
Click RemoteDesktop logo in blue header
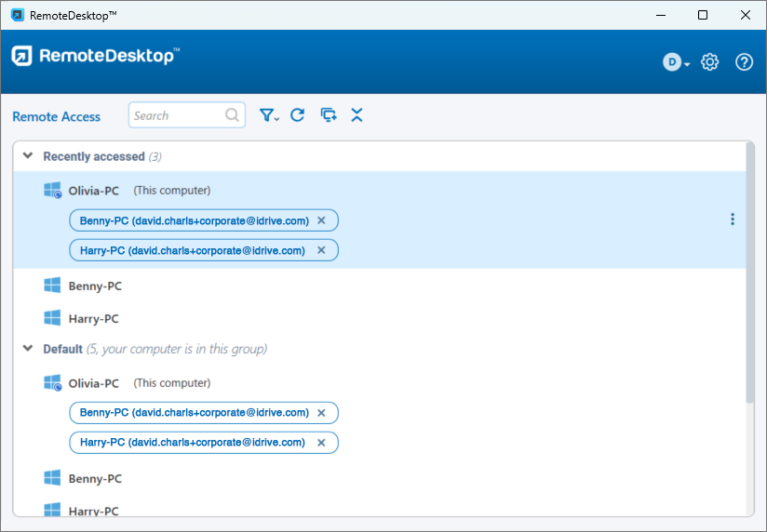[95, 56]
